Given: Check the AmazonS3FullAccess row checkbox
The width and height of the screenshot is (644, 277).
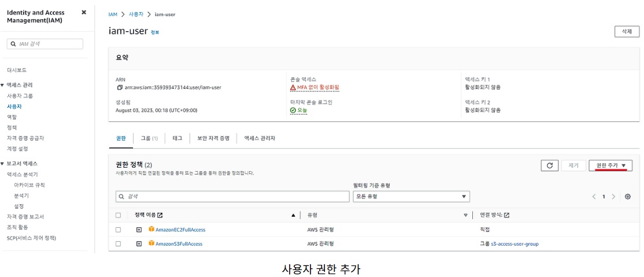Looking at the screenshot, I should pos(119,243).
